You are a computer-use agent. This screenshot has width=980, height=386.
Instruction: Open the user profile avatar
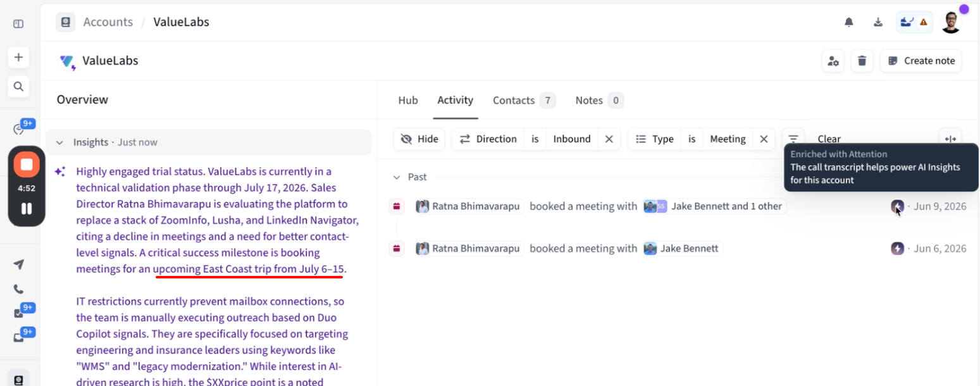pos(951,22)
